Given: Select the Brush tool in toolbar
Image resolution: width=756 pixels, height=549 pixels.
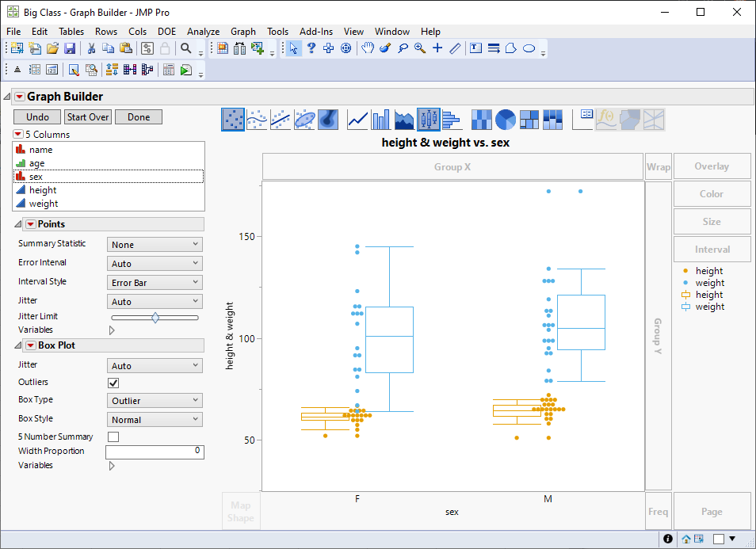Looking at the screenshot, I should pyautogui.click(x=385, y=48).
